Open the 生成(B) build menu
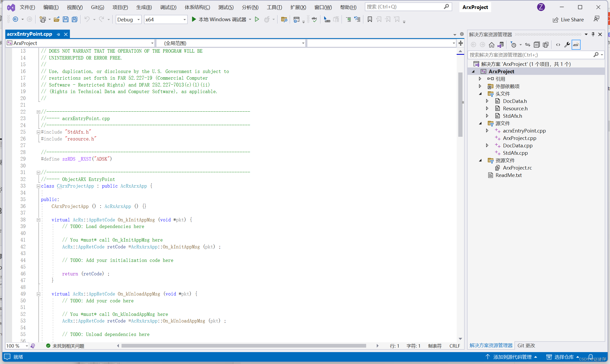The image size is (610, 364). 144,7
